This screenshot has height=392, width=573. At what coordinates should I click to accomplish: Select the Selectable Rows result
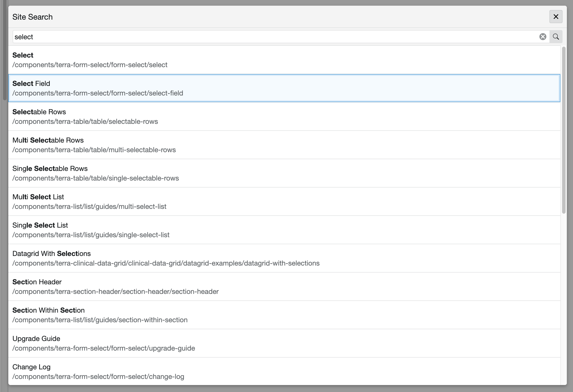click(x=85, y=117)
